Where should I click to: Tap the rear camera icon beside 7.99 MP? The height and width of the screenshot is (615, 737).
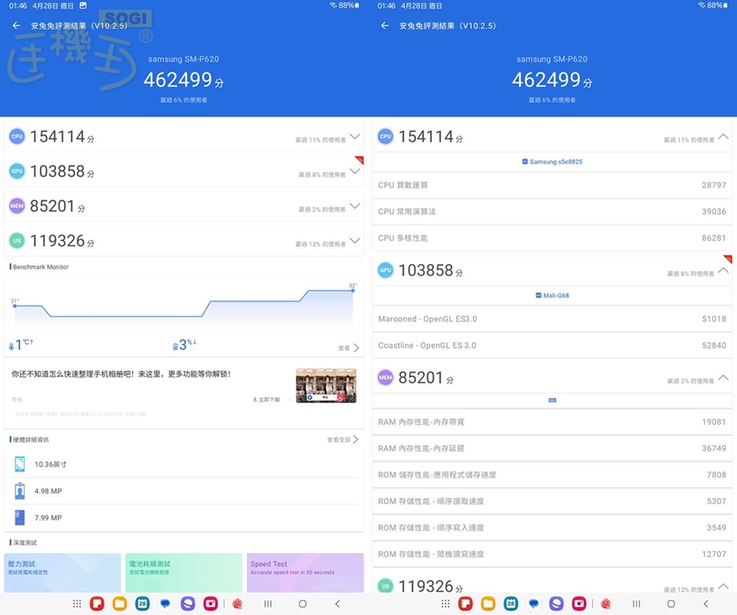[20, 518]
